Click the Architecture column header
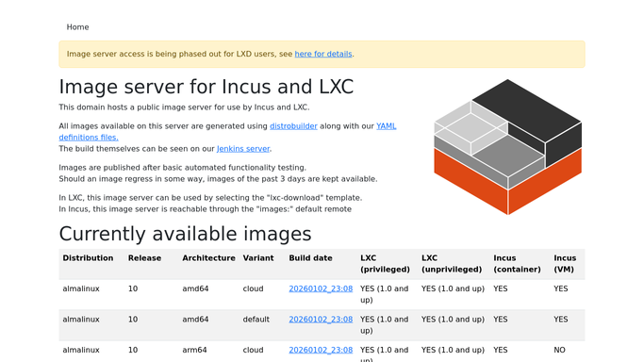Viewport: 644px width, 362px height. coord(208,258)
